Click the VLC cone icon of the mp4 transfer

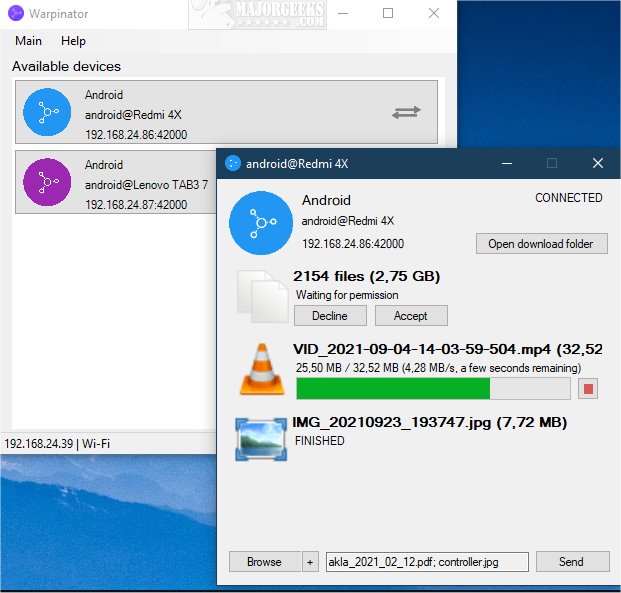point(262,369)
